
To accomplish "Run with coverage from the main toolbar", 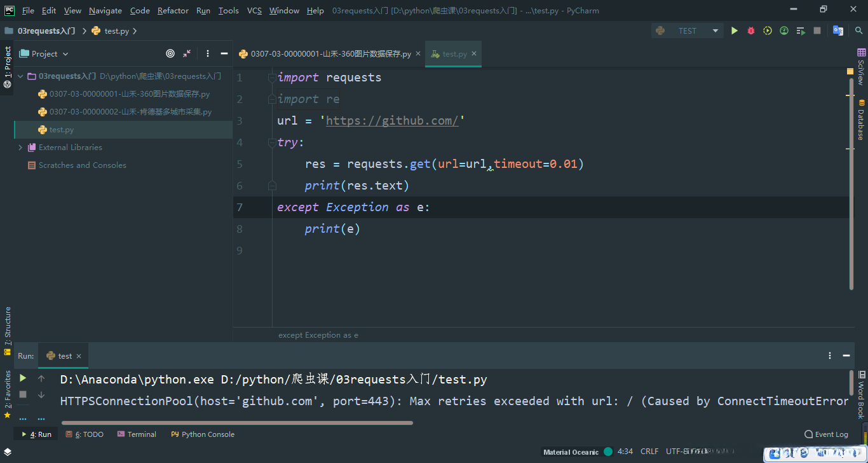I will [x=768, y=31].
